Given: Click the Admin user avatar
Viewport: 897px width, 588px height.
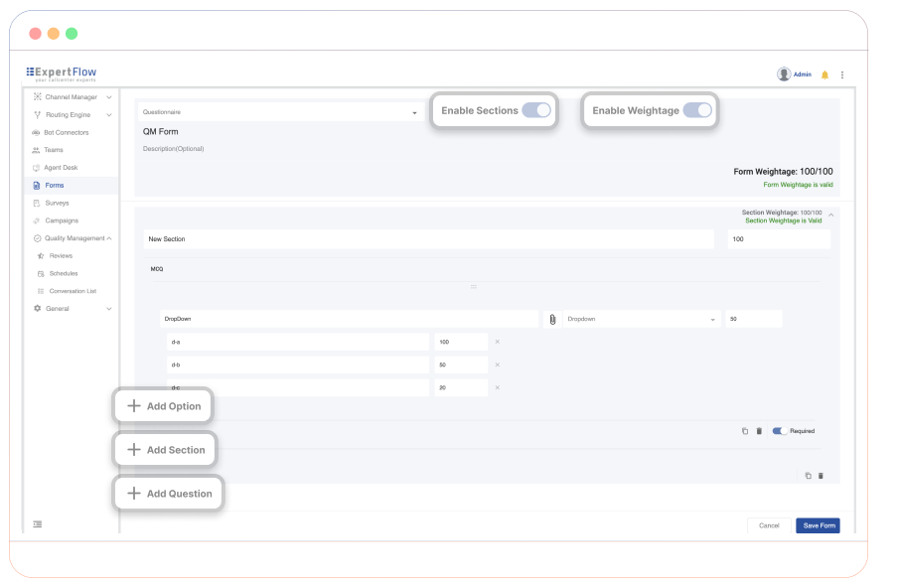Looking at the screenshot, I should [x=784, y=74].
